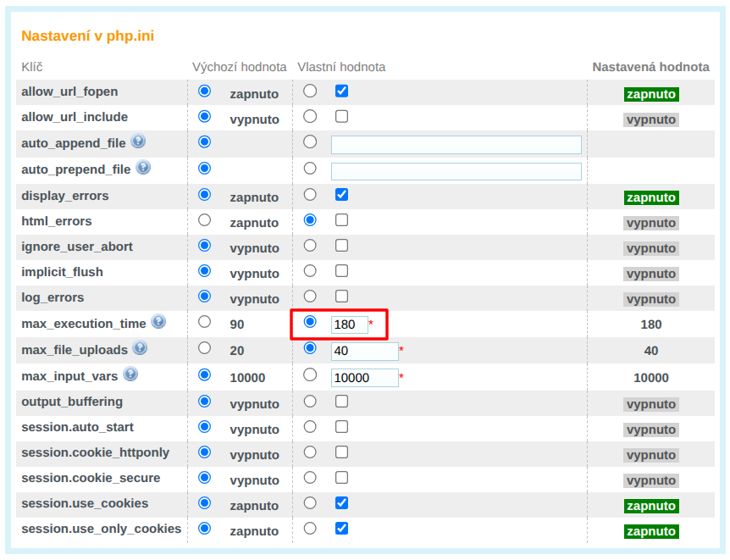Toggle the display_errors custom checkbox

(341, 194)
